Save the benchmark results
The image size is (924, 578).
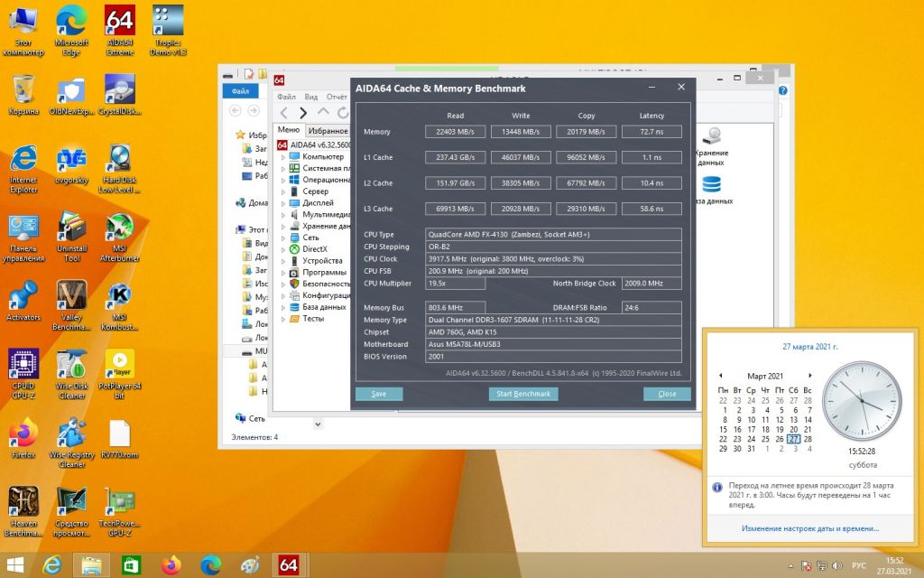[379, 394]
